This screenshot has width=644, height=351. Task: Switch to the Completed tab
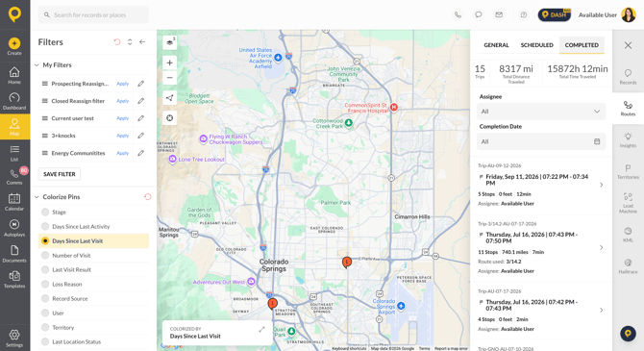(582, 45)
